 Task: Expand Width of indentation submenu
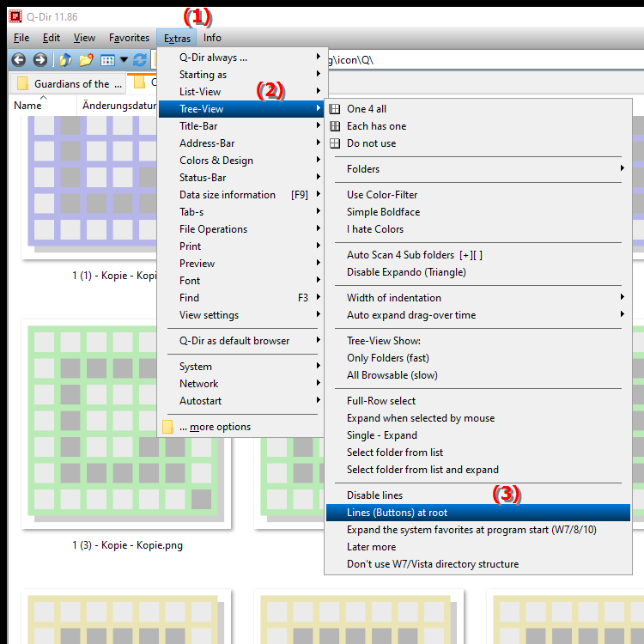(x=478, y=298)
